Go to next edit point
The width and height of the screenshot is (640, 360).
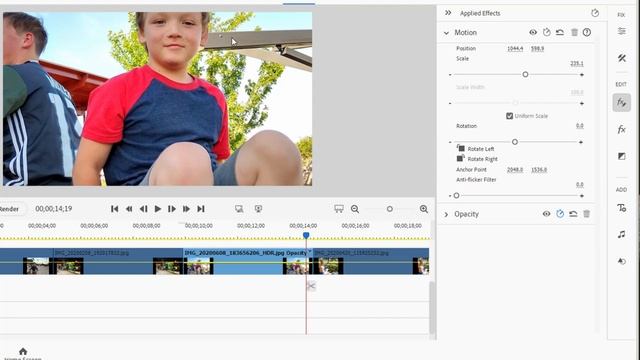pos(201,209)
